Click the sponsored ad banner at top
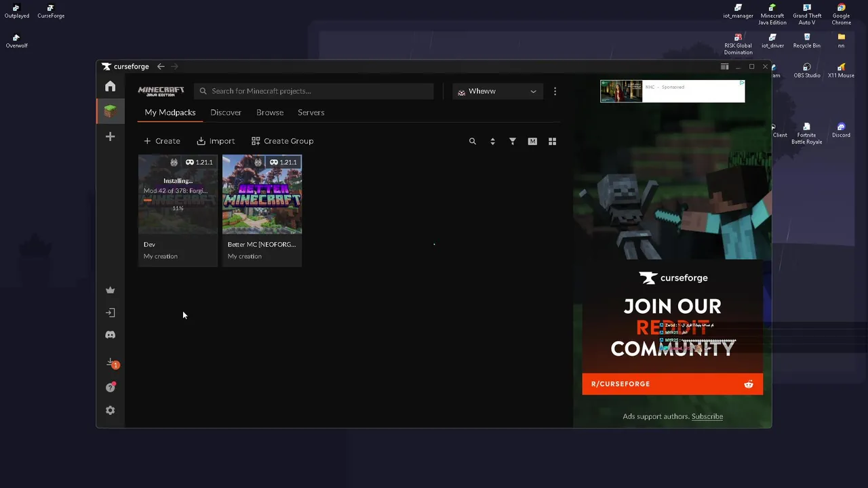Viewport: 868px width, 488px height. pyautogui.click(x=672, y=91)
